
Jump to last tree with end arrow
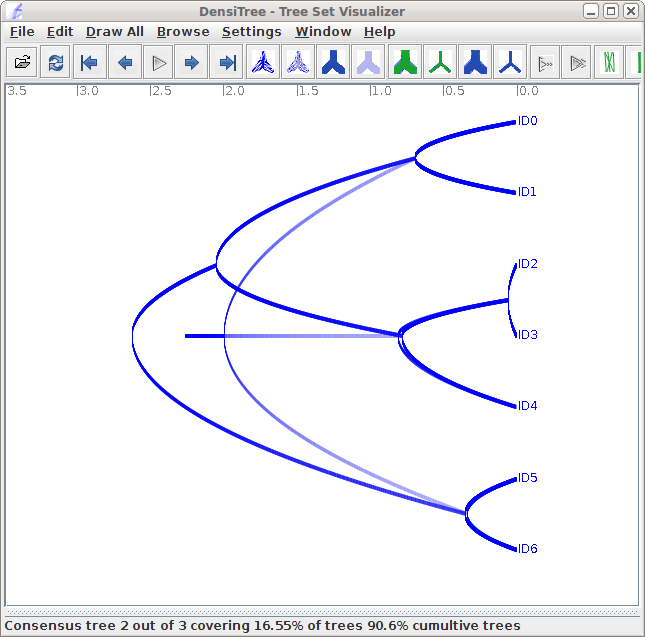click(x=227, y=63)
